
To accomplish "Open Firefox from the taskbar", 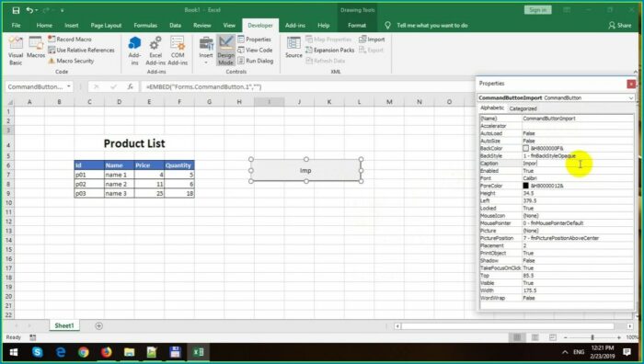I will (107, 352).
